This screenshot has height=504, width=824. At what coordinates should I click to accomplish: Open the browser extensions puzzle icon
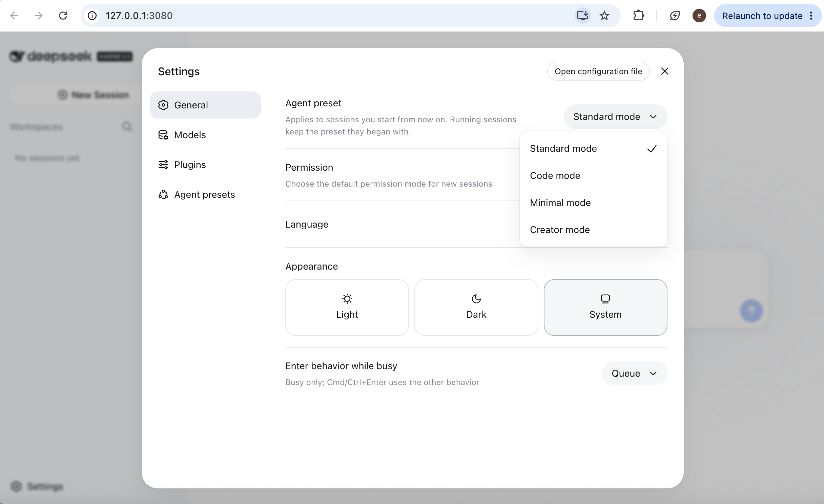pos(638,16)
